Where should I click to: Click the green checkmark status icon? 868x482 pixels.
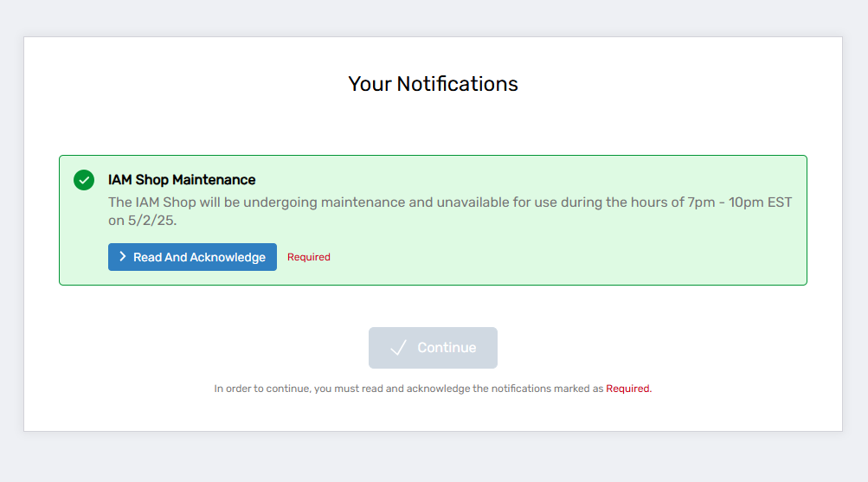coord(84,180)
